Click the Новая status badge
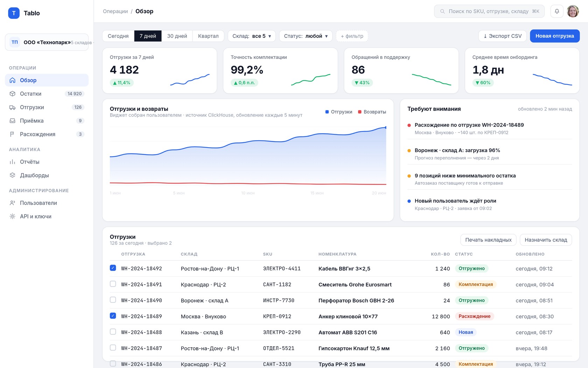 [x=465, y=332]
